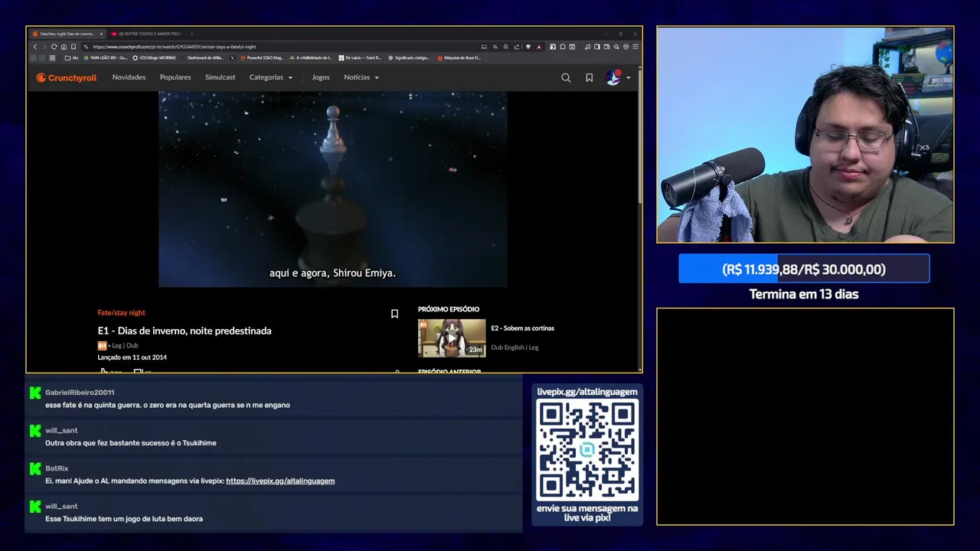Open the Simulcast menu item
Image resolution: width=980 pixels, height=551 pixels.
click(220, 77)
